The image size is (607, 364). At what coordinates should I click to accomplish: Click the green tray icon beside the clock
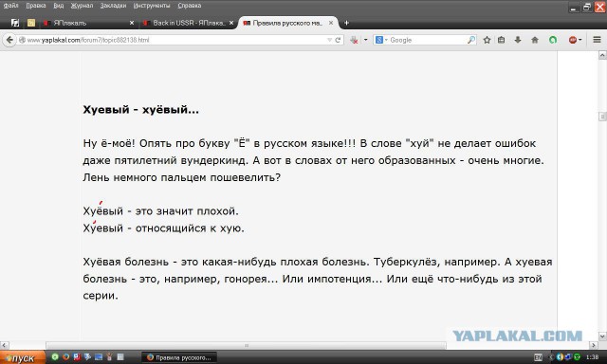(x=577, y=357)
